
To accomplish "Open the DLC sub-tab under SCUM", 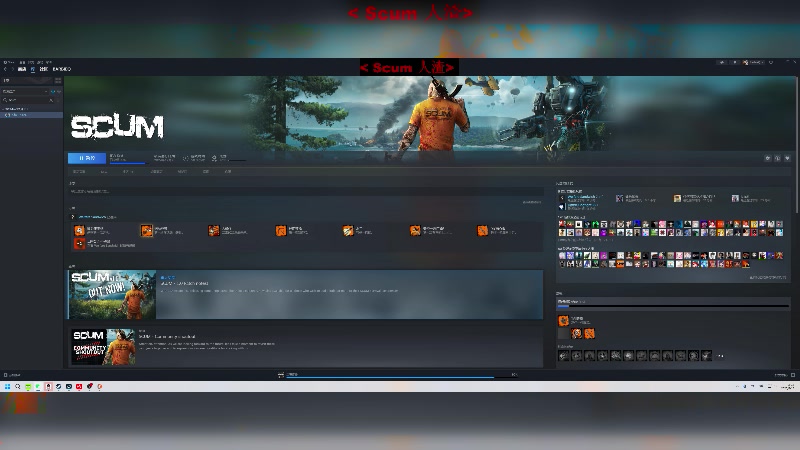I will pyautogui.click(x=104, y=171).
